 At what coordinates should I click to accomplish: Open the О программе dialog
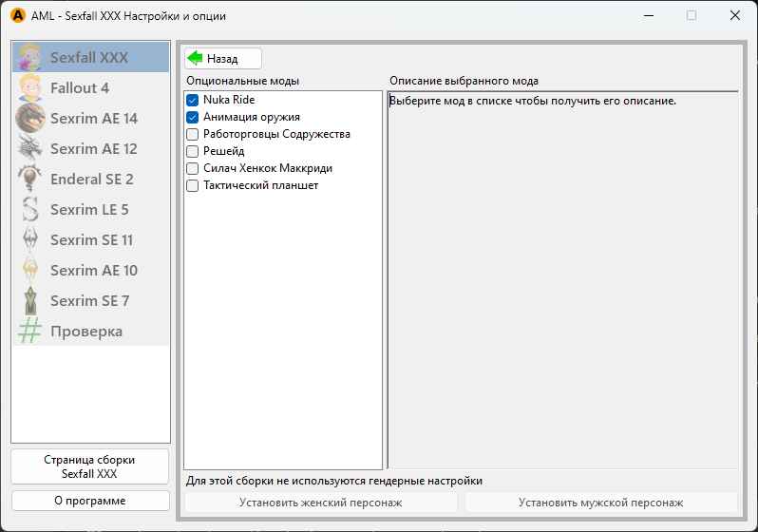pyautogui.click(x=90, y=501)
